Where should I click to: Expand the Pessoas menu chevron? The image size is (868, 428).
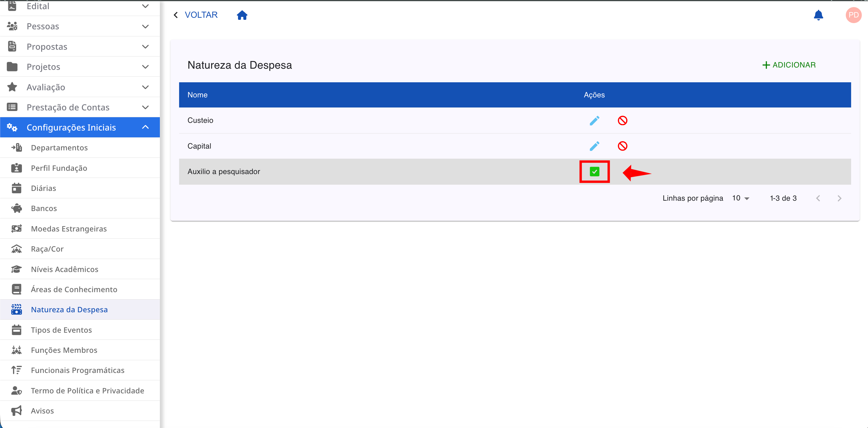tap(145, 26)
